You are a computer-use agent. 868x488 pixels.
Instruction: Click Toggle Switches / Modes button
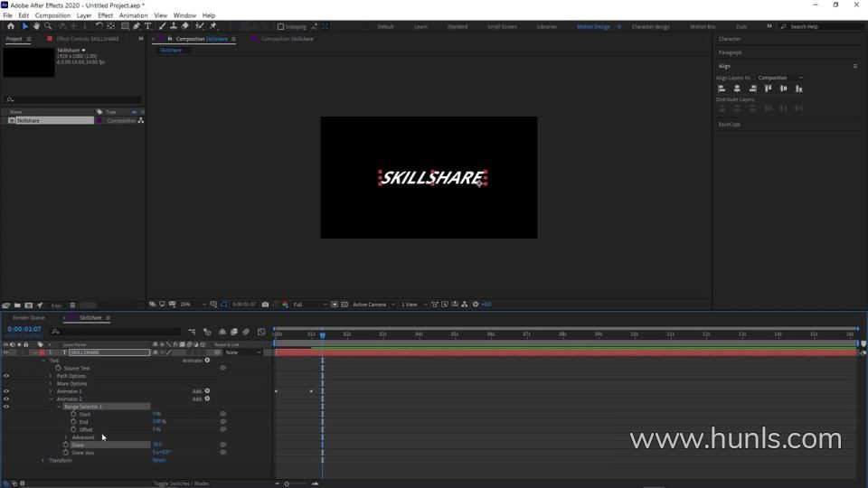point(182,483)
